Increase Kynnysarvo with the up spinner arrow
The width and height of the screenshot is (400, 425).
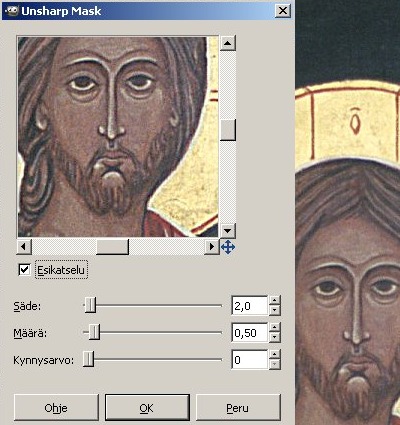(x=274, y=354)
